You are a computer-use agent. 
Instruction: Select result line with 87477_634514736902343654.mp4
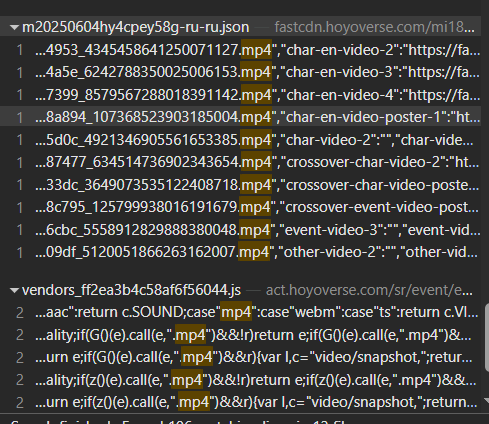[x=240, y=162]
